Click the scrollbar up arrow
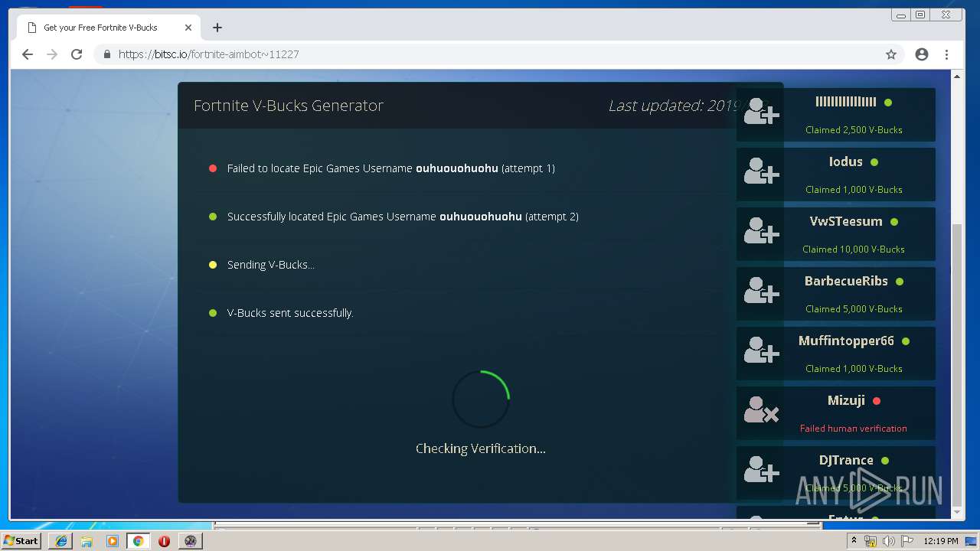 coord(957,77)
